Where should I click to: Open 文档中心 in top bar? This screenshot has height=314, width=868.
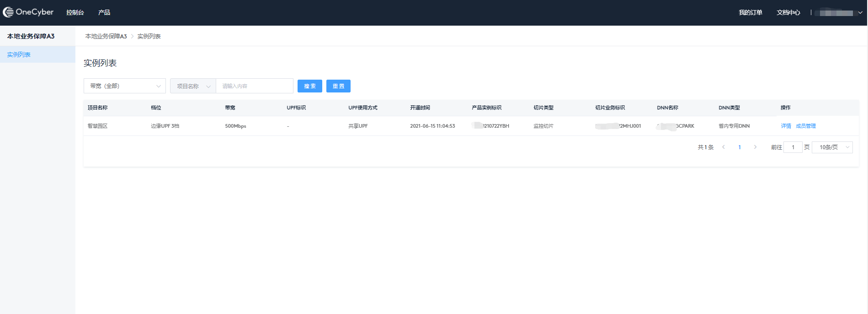pyautogui.click(x=788, y=12)
